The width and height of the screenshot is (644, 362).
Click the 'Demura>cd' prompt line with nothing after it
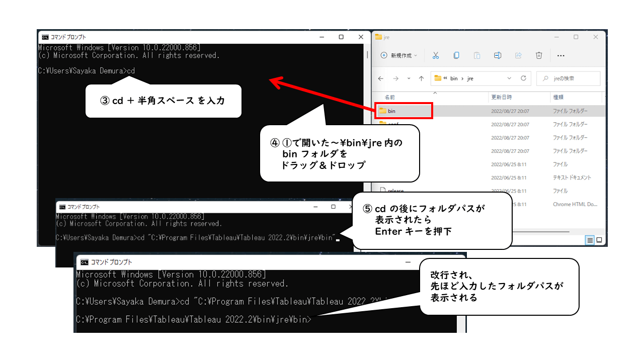click(x=87, y=71)
